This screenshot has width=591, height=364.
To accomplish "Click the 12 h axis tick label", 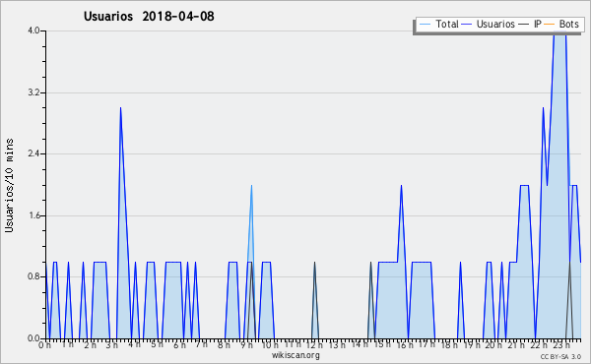I will 314,344.
